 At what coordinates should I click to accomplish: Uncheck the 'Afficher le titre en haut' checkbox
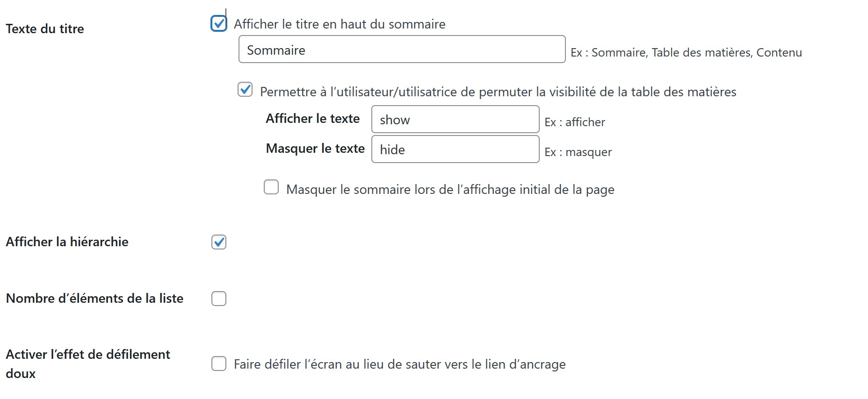click(219, 23)
